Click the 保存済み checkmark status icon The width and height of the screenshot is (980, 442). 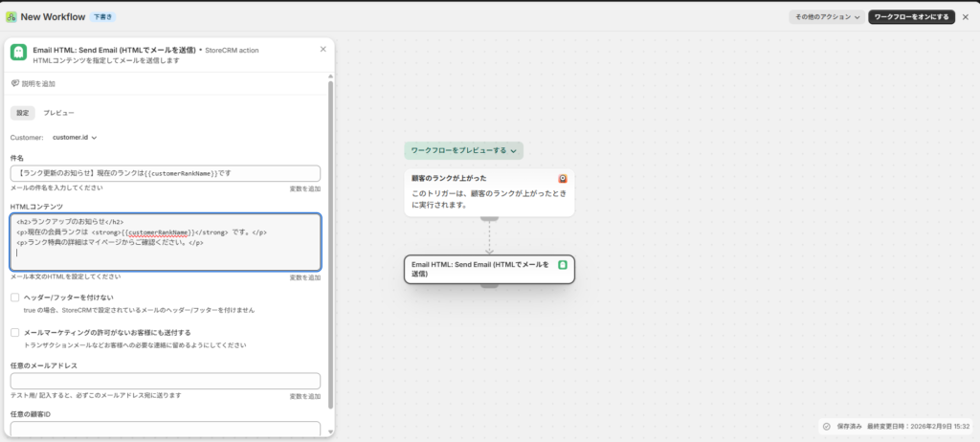tap(826, 427)
